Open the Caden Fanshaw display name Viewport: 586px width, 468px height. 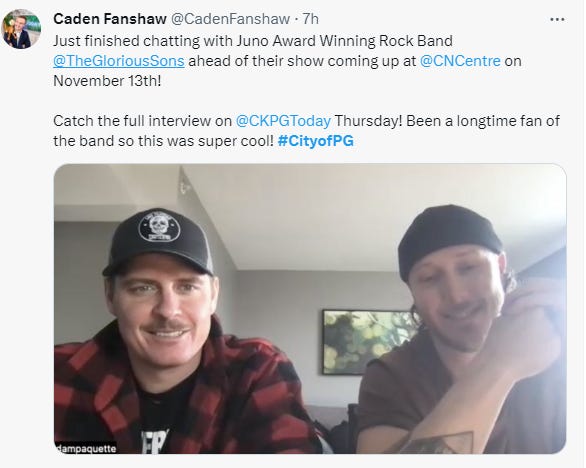(x=110, y=19)
